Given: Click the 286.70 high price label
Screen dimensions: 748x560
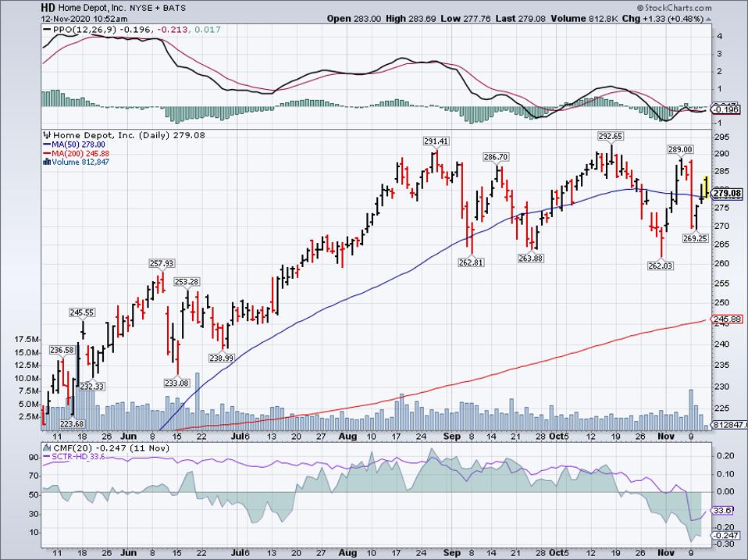Looking at the screenshot, I should point(496,157).
